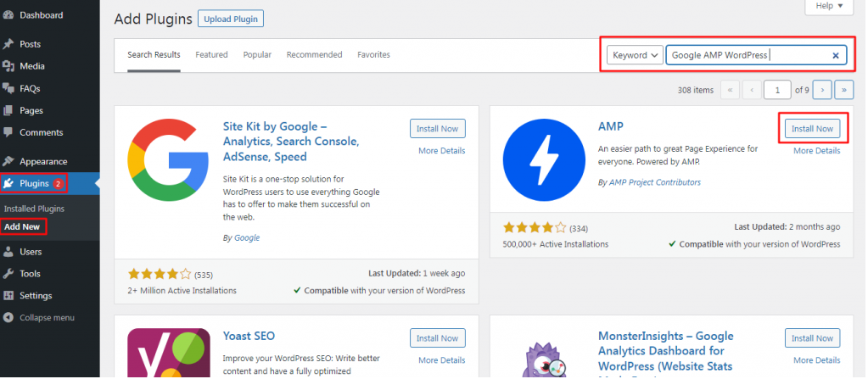Install the MonsterInsights plugin

click(812, 338)
